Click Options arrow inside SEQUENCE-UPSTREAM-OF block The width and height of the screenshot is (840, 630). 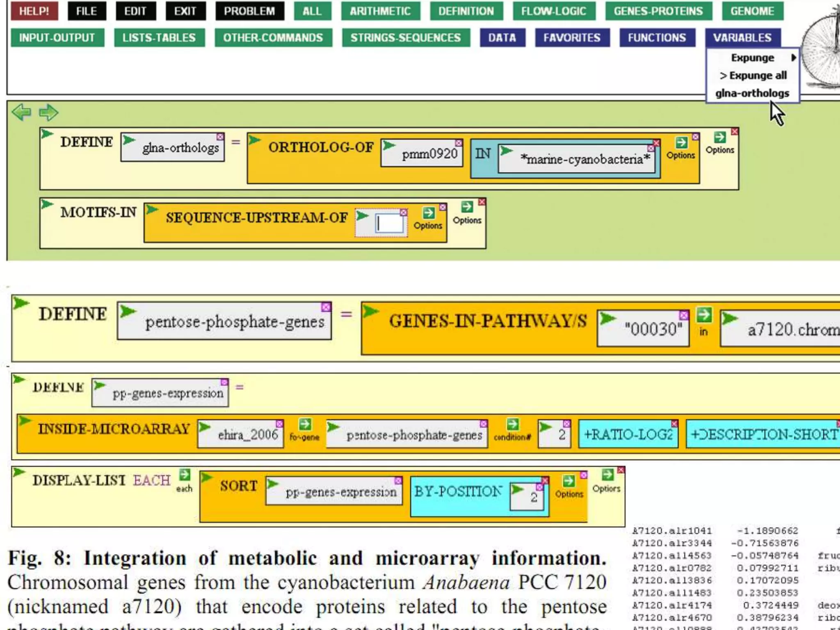428,213
